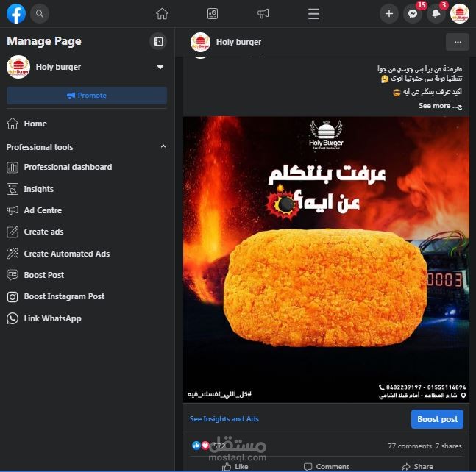Screen dimensions: 476x472
Task: Open the post reactions icons
Action: 201,446
